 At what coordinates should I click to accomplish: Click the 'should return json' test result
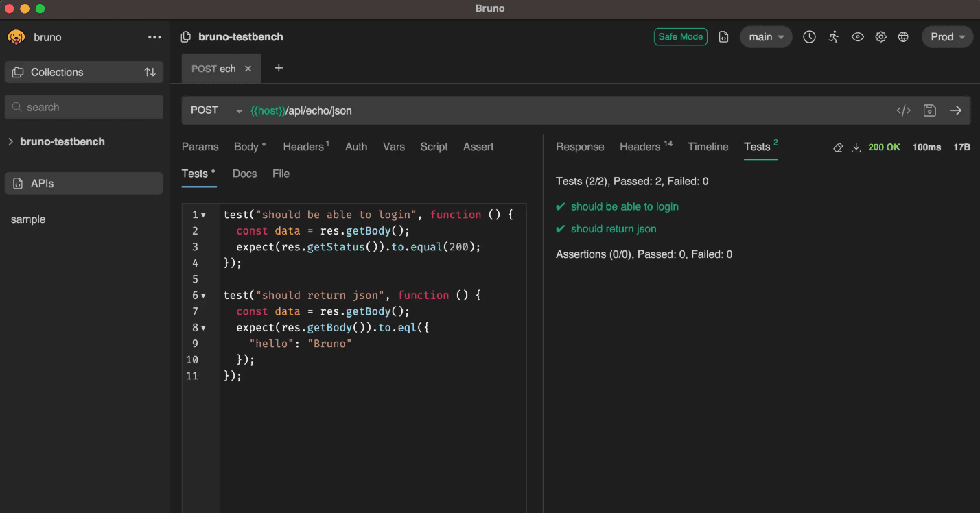coord(614,229)
